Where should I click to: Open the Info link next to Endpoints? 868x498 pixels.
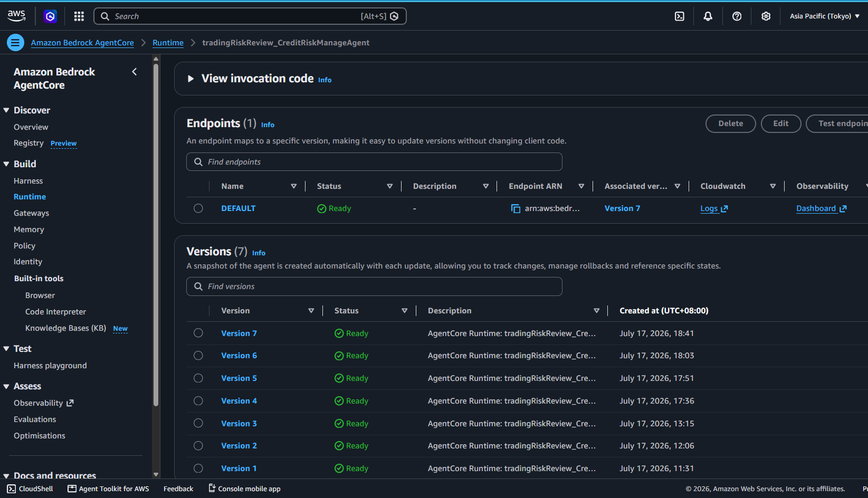(x=268, y=125)
